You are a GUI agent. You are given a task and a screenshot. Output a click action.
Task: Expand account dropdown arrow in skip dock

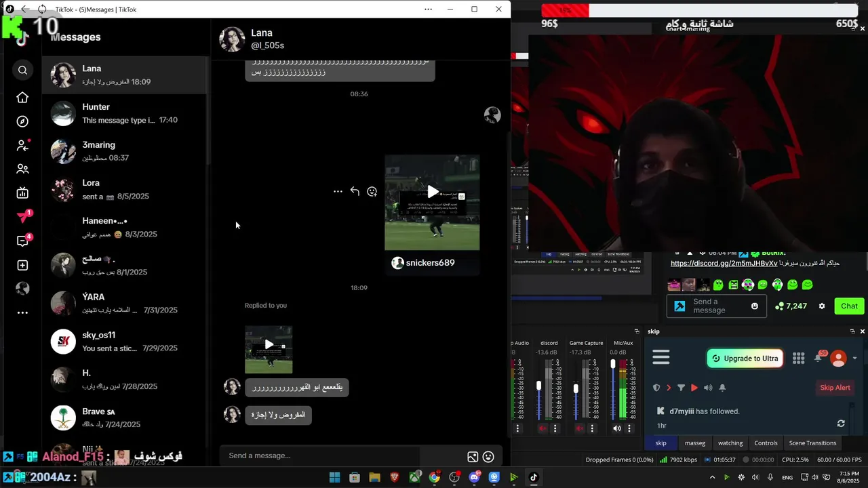click(854, 358)
